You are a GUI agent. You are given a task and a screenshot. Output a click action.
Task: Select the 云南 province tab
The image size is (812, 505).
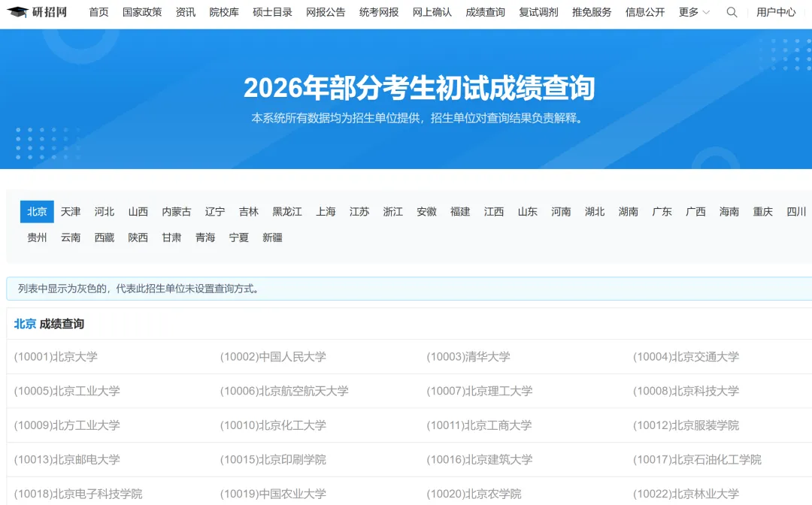tap(71, 237)
